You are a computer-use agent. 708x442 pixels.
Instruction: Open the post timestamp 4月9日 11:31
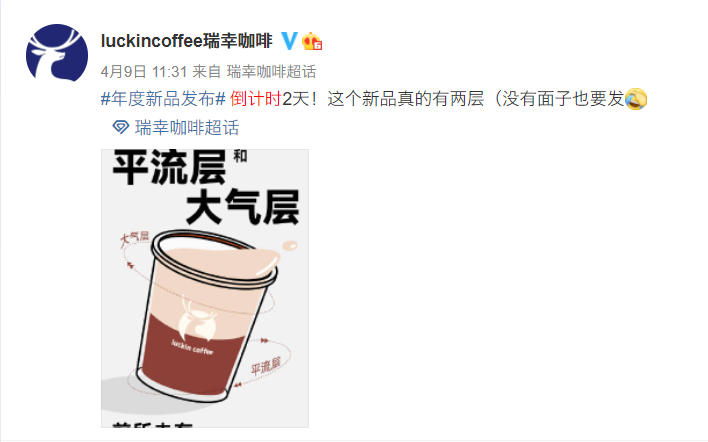(144, 71)
